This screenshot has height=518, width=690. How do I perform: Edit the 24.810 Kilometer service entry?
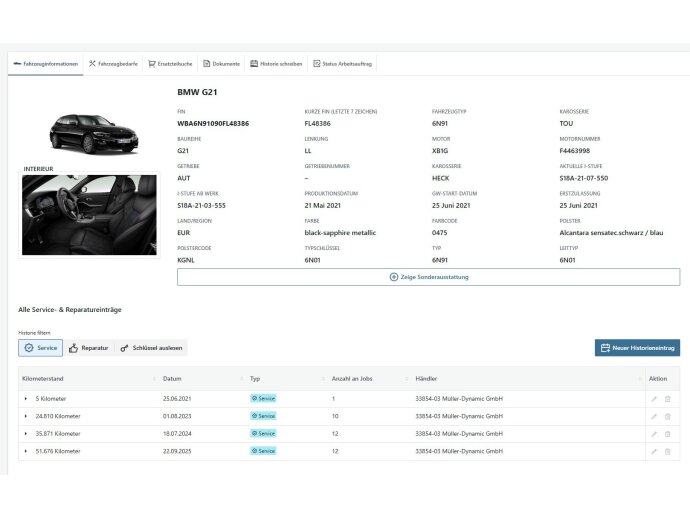pyautogui.click(x=654, y=416)
